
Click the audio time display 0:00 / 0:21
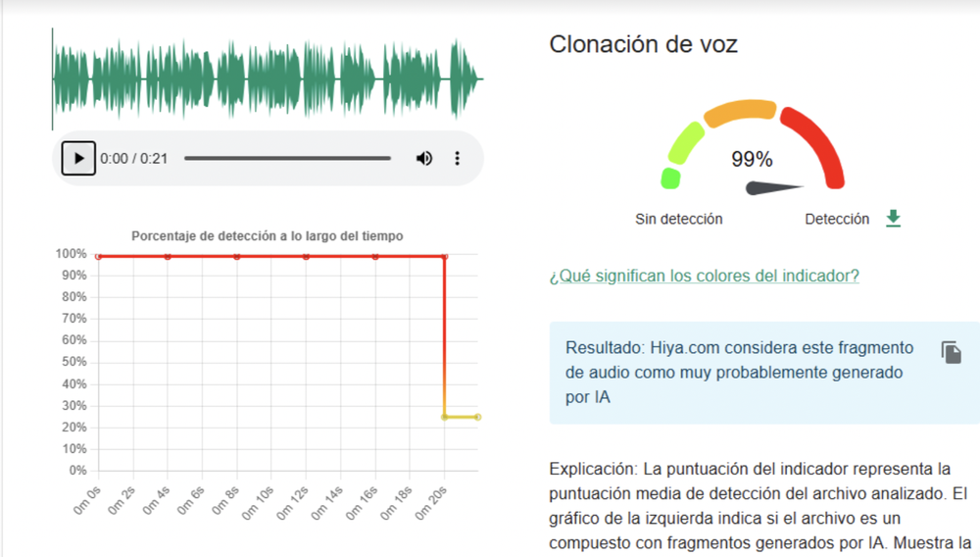(x=134, y=158)
